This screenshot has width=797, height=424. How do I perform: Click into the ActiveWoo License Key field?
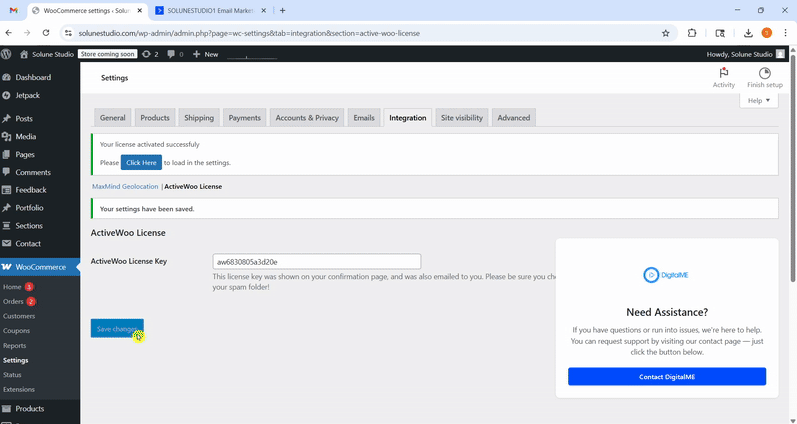317,262
